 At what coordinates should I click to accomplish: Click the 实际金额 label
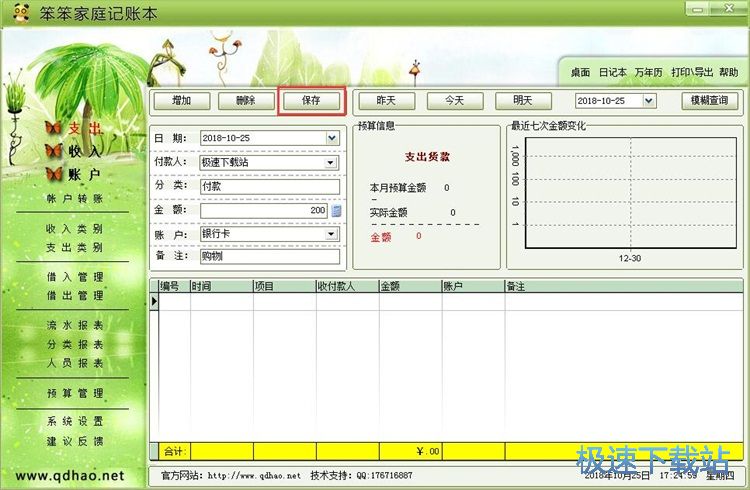pyautogui.click(x=388, y=212)
